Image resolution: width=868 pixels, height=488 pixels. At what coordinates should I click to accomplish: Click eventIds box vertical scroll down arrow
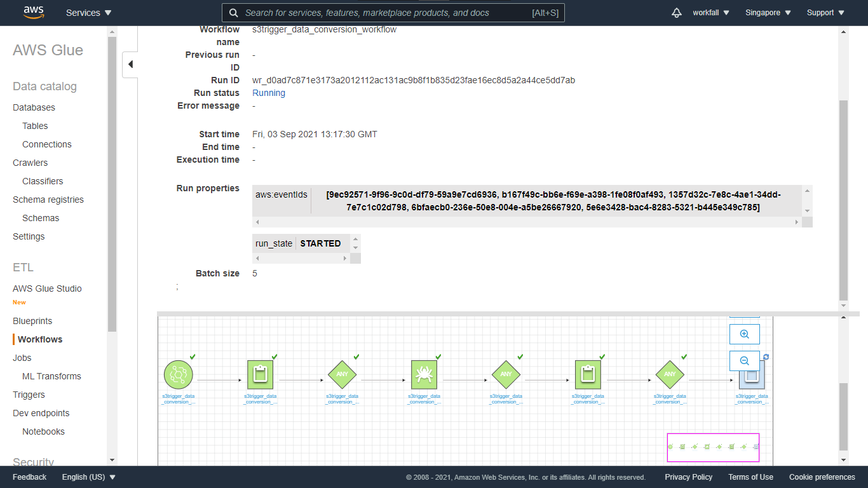pyautogui.click(x=807, y=211)
